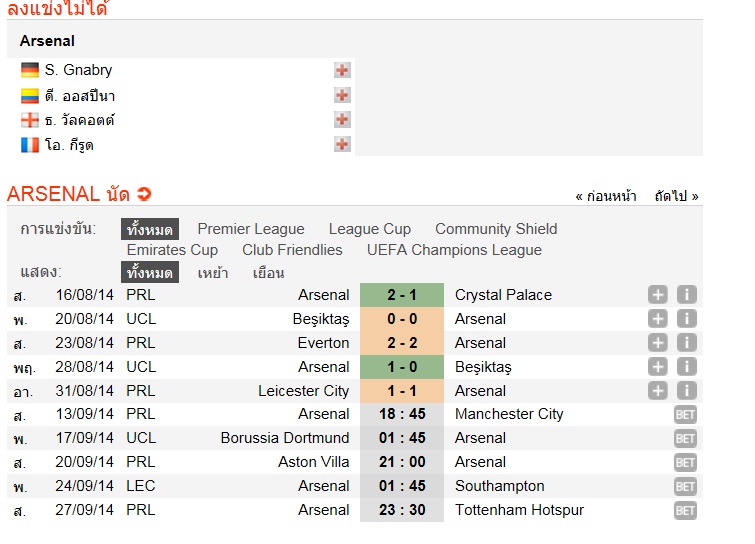This screenshot has width=755, height=544.
Task: Click BET icon for Tottenham Hotspur fixture
Action: (x=685, y=510)
